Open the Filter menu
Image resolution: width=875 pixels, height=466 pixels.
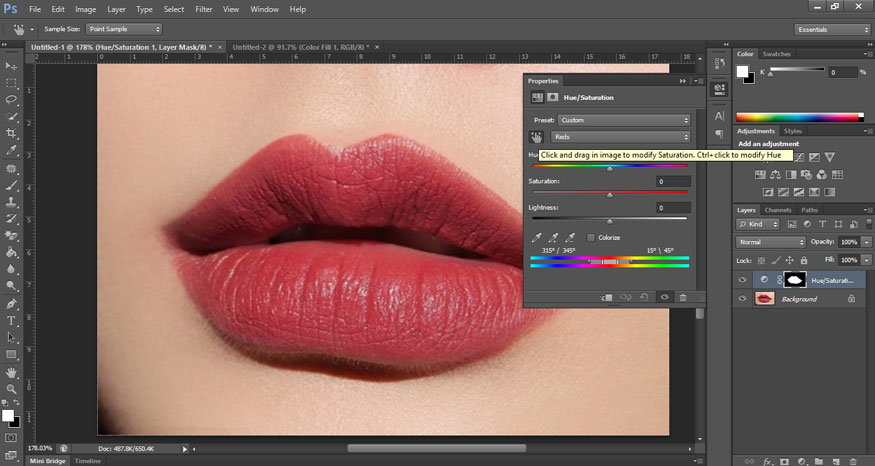204,9
